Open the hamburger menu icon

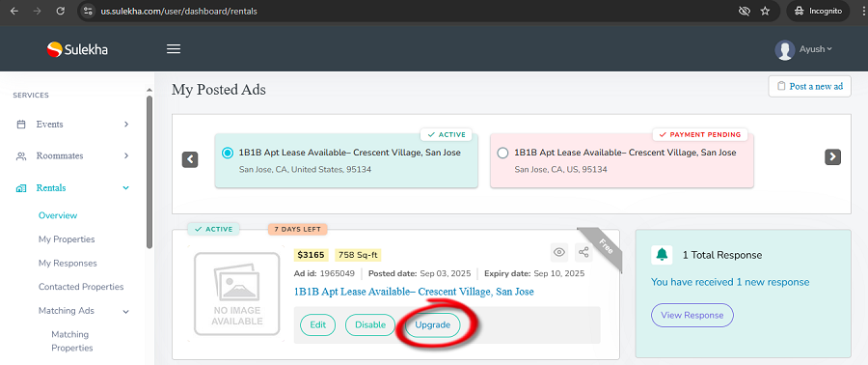pyautogui.click(x=174, y=49)
